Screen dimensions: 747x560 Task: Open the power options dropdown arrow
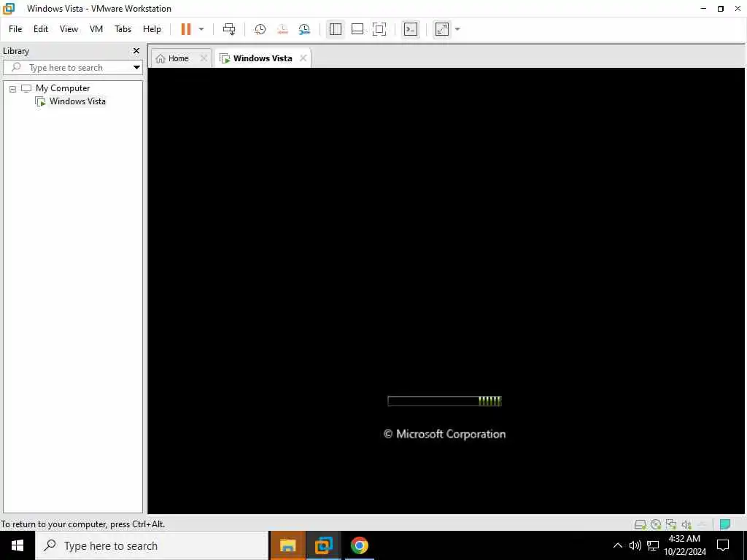tap(201, 29)
